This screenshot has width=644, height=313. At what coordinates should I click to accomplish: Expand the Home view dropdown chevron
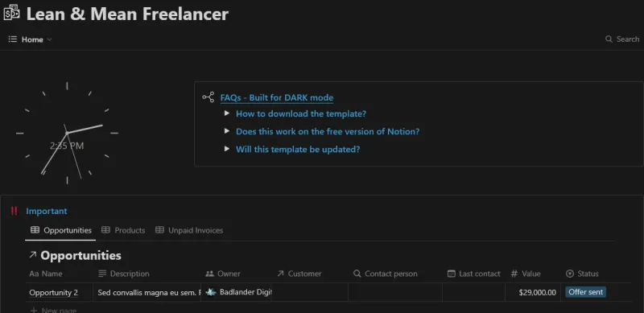click(x=49, y=39)
